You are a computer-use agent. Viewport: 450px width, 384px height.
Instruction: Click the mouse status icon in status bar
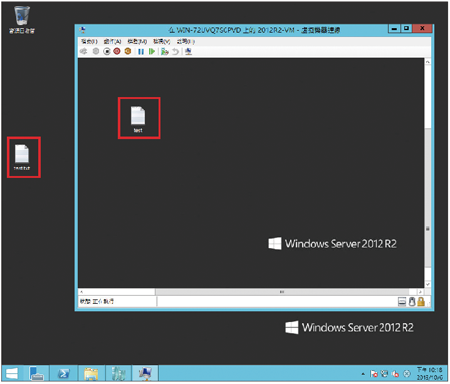coord(412,302)
